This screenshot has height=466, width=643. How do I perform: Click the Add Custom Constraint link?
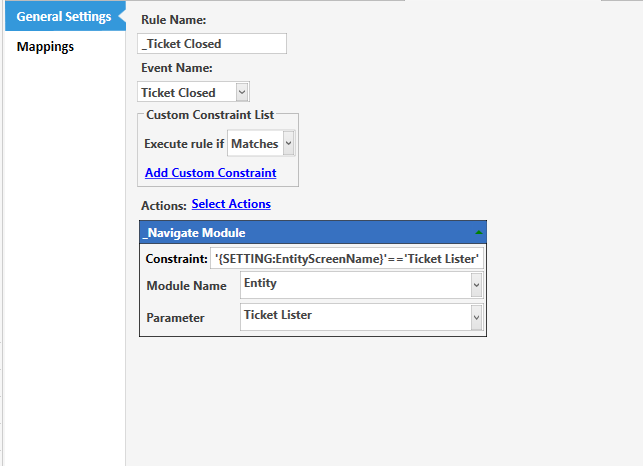click(x=210, y=173)
